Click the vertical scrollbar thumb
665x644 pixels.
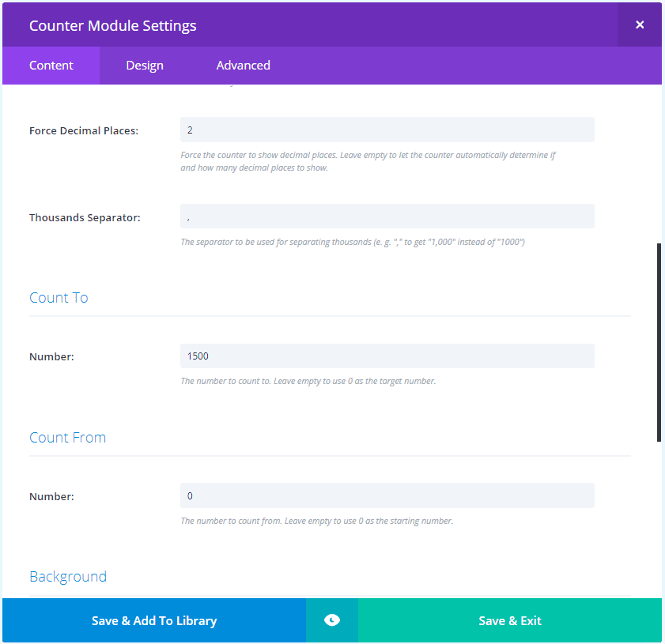coord(659,341)
